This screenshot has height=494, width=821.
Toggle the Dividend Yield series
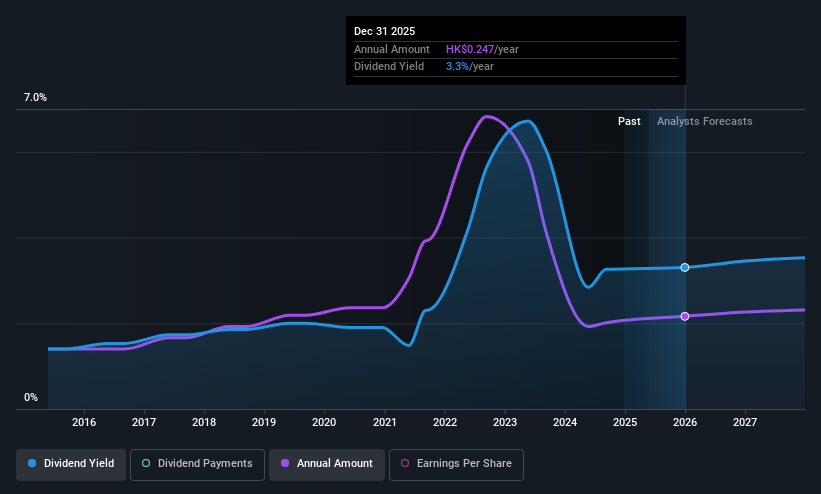coord(71,464)
